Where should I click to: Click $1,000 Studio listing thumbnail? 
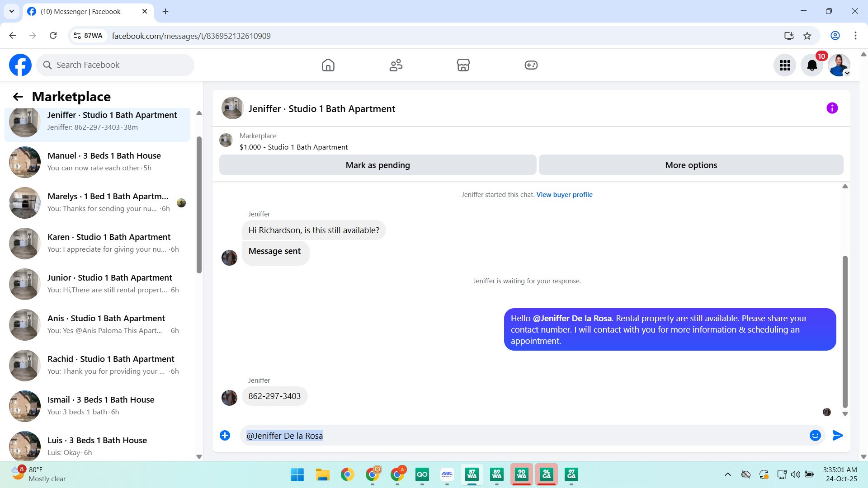point(226,140)
